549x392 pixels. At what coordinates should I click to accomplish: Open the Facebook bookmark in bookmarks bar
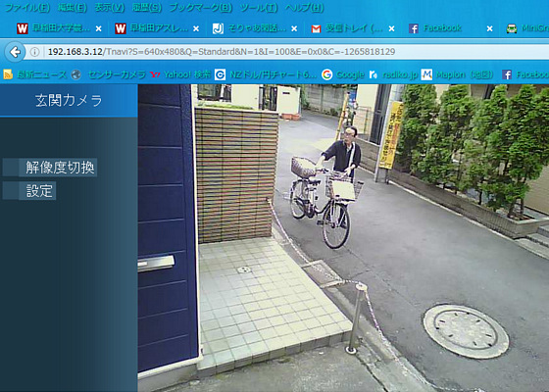(525, 74)
